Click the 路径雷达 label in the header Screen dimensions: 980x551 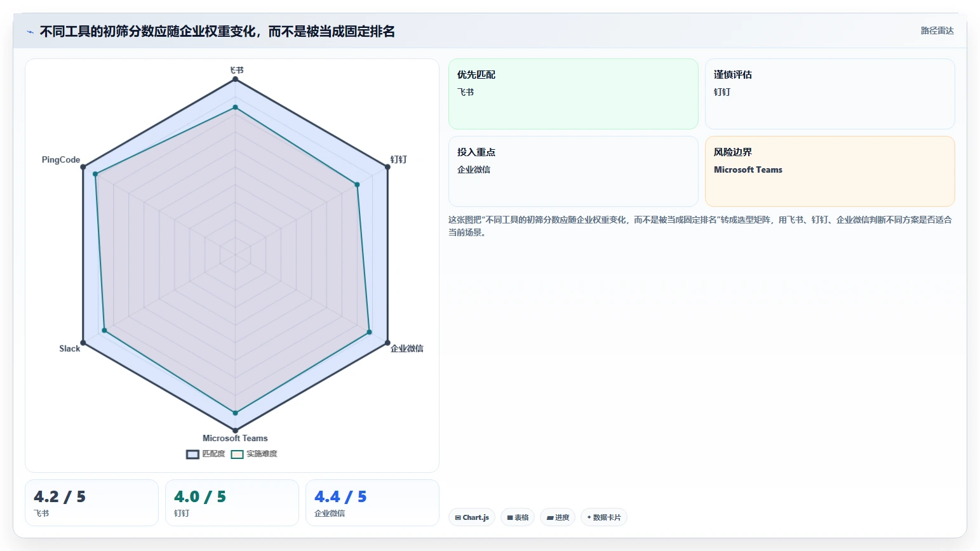pyautogui.click(x=937, y=30)
